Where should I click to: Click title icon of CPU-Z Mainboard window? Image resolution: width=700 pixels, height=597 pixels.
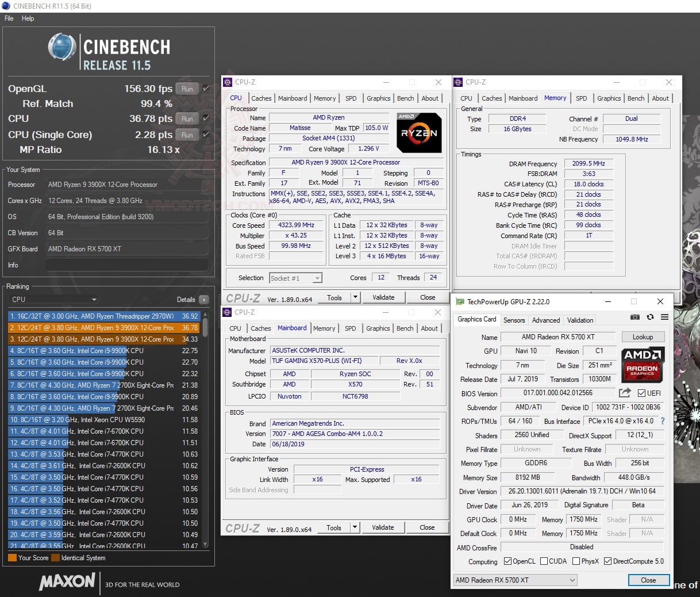click(x=227, y=312)
